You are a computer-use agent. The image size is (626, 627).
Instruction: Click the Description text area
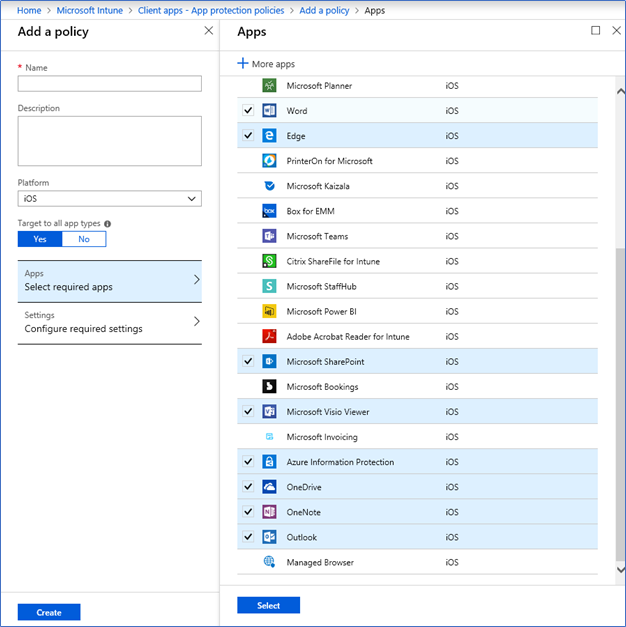[110, 141]
